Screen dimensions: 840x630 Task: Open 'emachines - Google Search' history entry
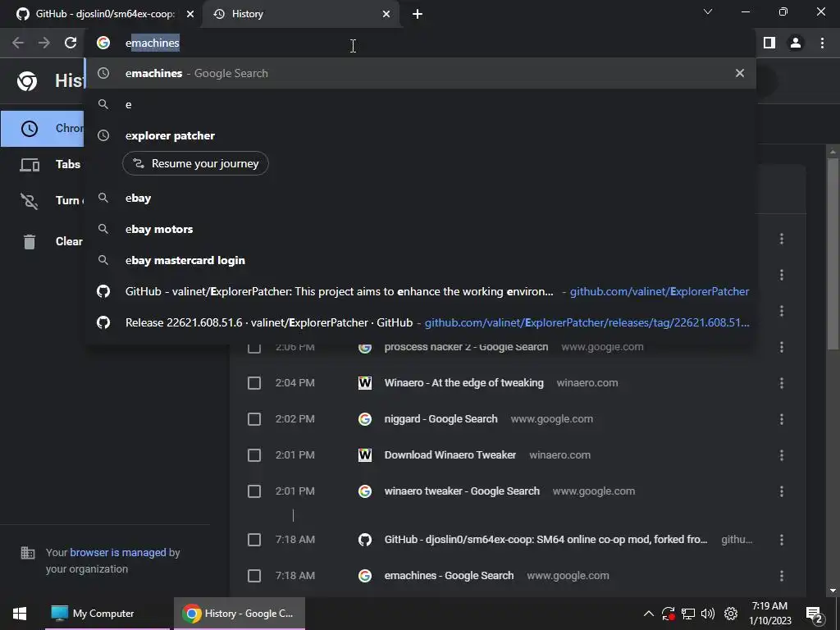[449, 576]
